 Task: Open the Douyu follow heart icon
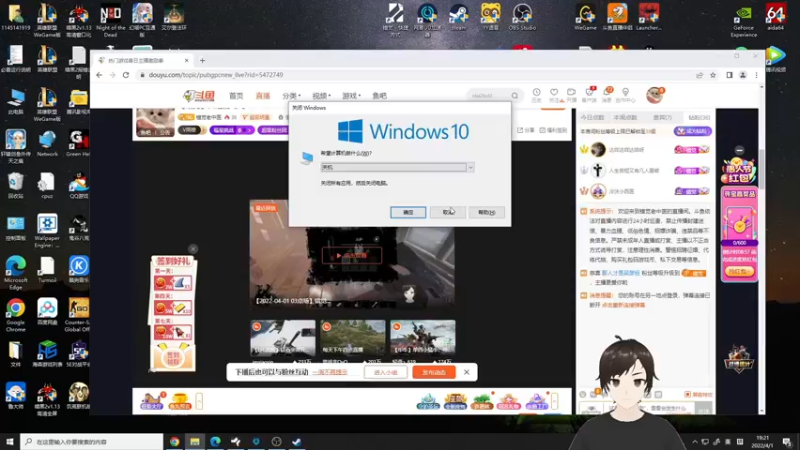[x=554, y=94]
